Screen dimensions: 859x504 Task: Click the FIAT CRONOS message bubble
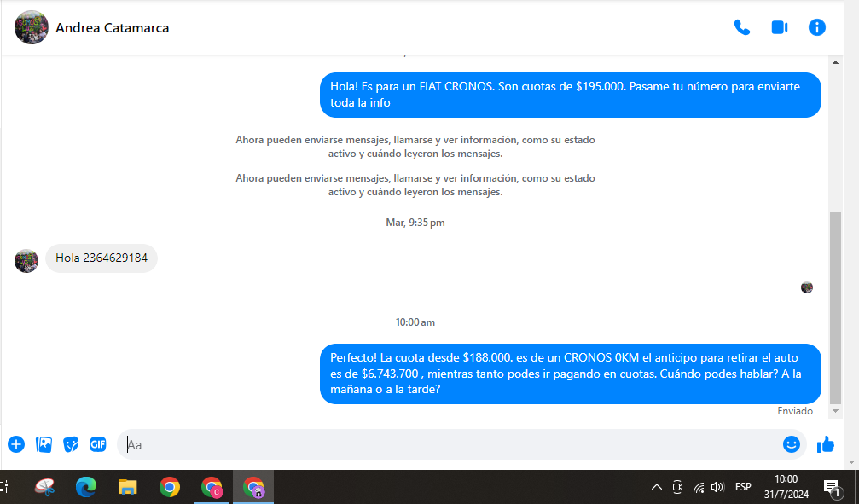coord(571,95)
